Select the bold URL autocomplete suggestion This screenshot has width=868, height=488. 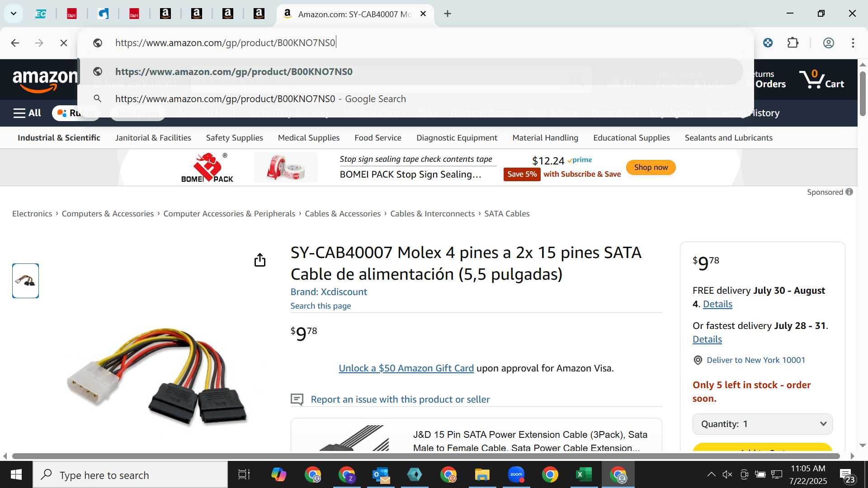410,71
